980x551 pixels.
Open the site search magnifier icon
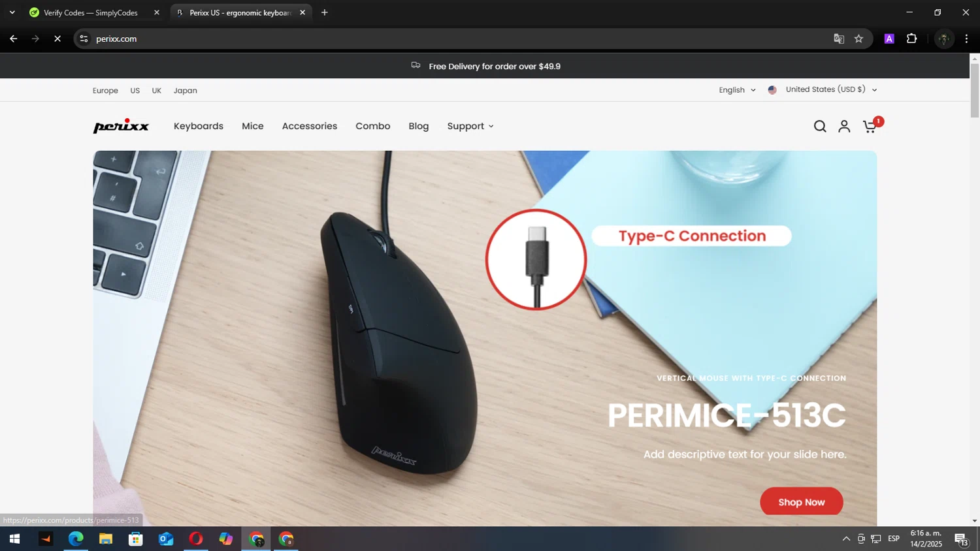pyautogui.click(x=820, y=126)
